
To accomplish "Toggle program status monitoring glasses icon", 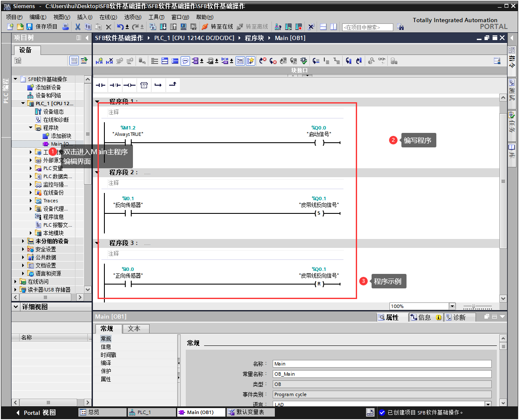I will 382,61.
